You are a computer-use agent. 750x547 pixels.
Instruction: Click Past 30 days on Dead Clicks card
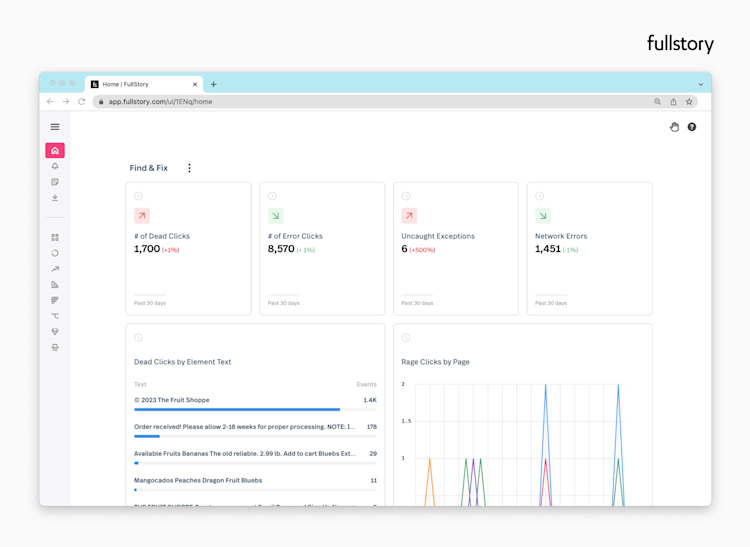(150, 303)
